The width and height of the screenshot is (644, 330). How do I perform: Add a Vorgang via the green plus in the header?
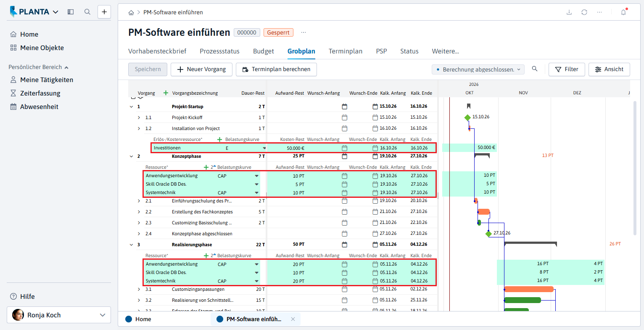tap(166, 93)
